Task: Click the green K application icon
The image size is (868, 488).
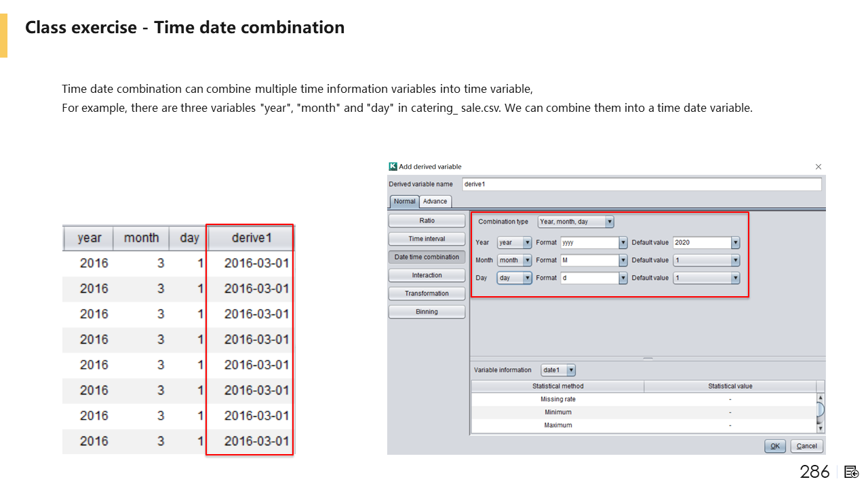Action: (393, 167)
